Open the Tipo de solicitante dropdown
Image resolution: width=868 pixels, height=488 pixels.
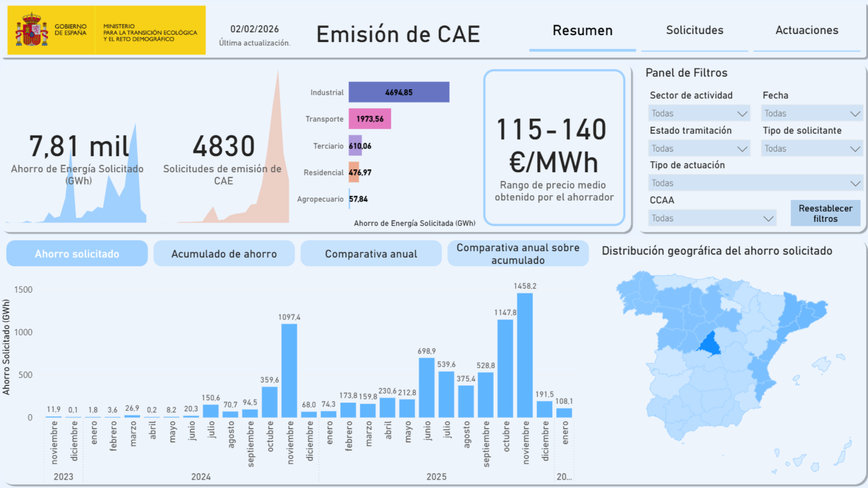[811, 149]
